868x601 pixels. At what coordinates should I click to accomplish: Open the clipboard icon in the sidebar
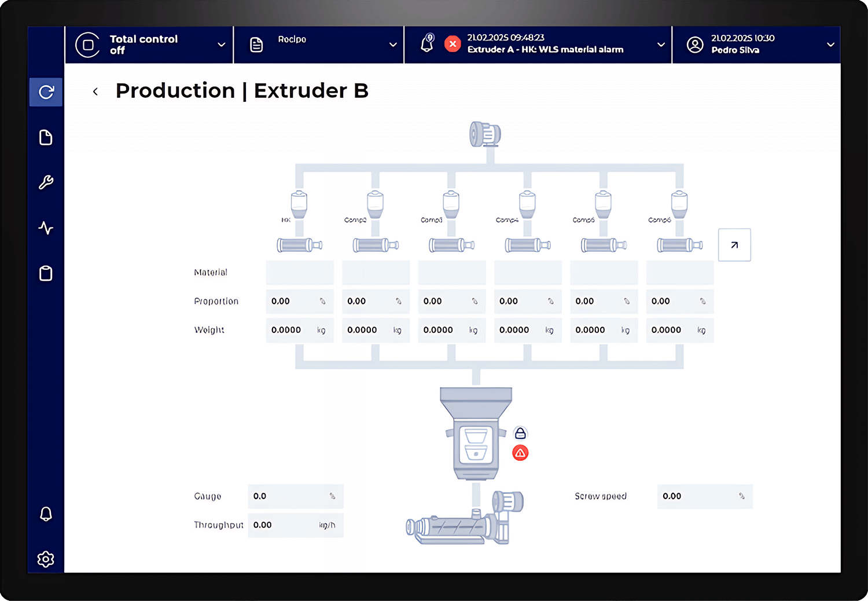[46, 273]
